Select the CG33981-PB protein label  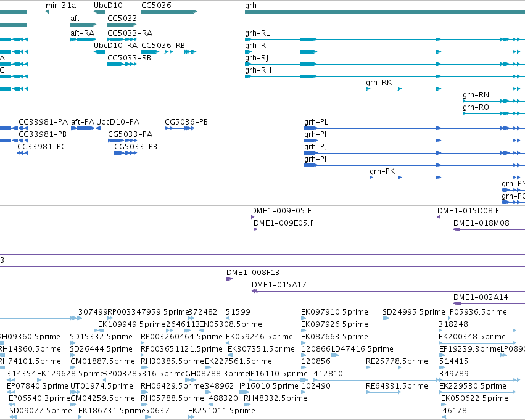(x=43, y=134)
